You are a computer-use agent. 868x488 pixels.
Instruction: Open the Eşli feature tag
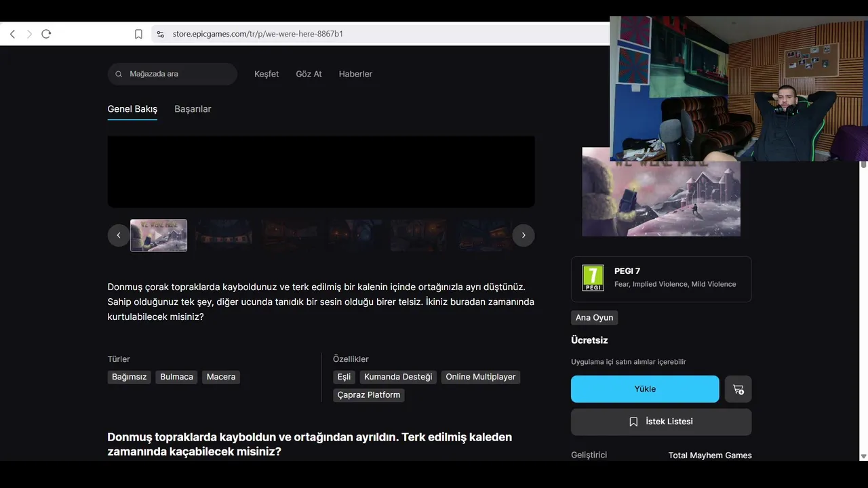pos(344,377)
